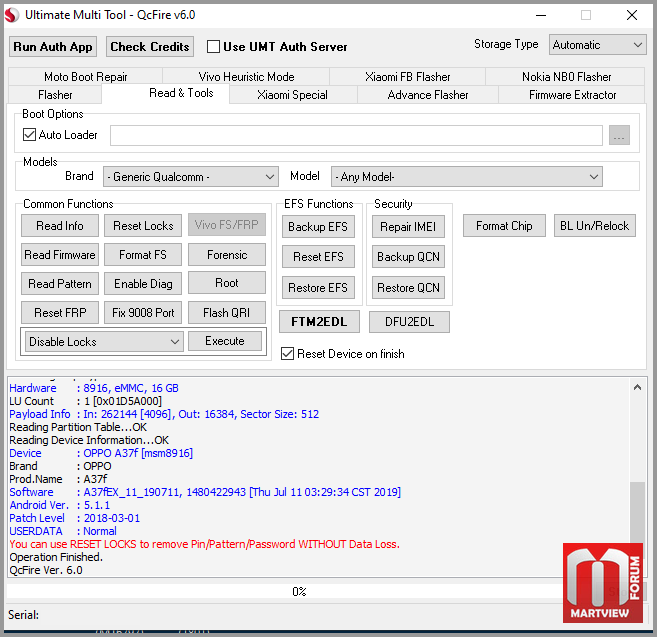This screenshot has width=657, height=637.
Task: Expand the Model selection dropdown
Action: (x=466, y=177)
